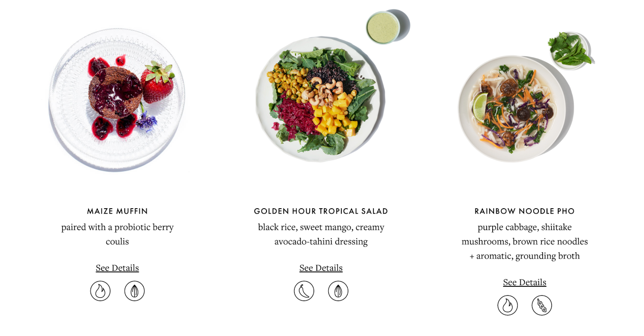The image size is (644, 336).
Task: Click the herb garnish plate beside the pho
Action: click(568, 50)
